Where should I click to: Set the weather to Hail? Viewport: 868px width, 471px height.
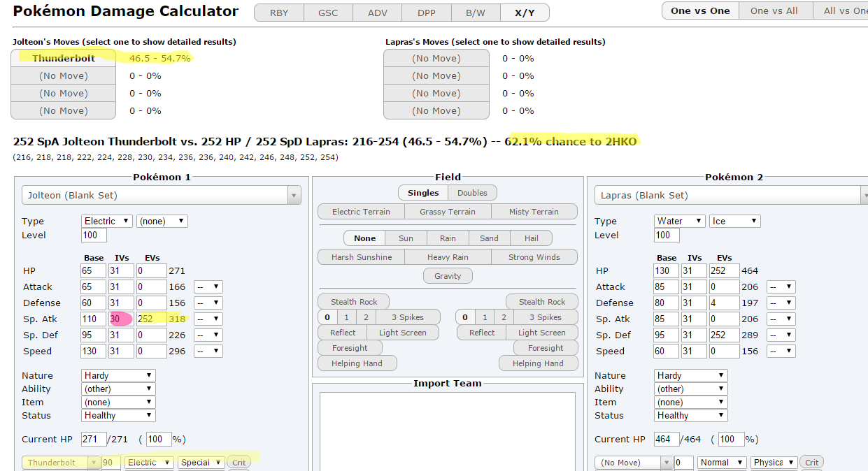531,238
